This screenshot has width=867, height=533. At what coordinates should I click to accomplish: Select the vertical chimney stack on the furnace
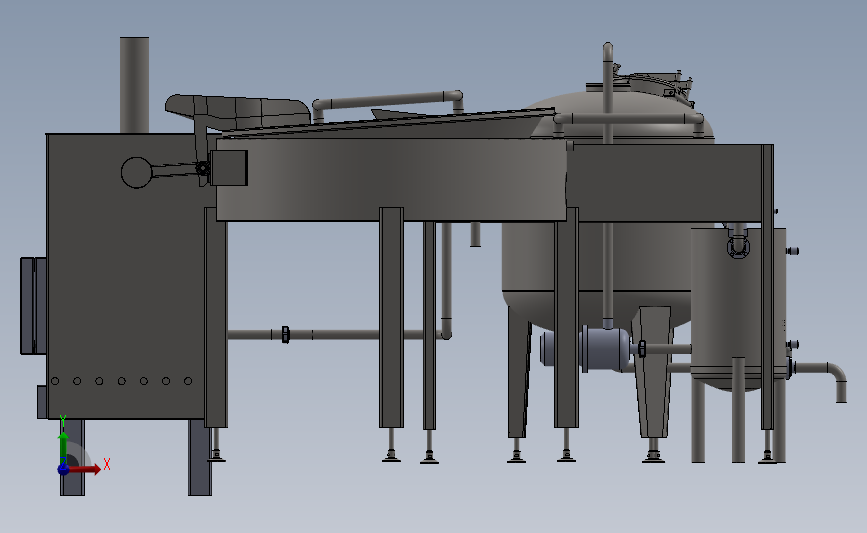tap(134, 85)
